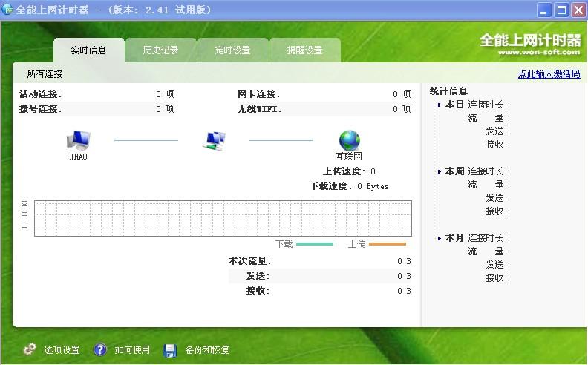Click the traffic speed graph area
This screenshot has width=588, height=365.
pyautogui.click(x=223, y=218)
